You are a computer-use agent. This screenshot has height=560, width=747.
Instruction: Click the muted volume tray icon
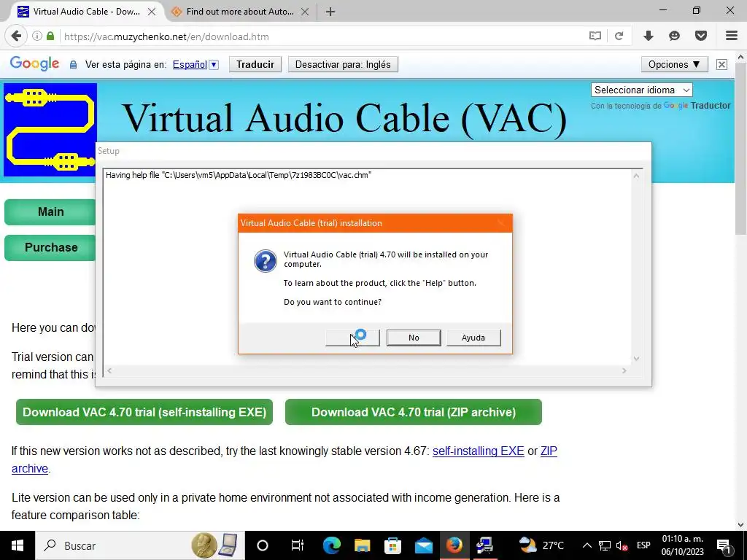[x=622, y=545]
